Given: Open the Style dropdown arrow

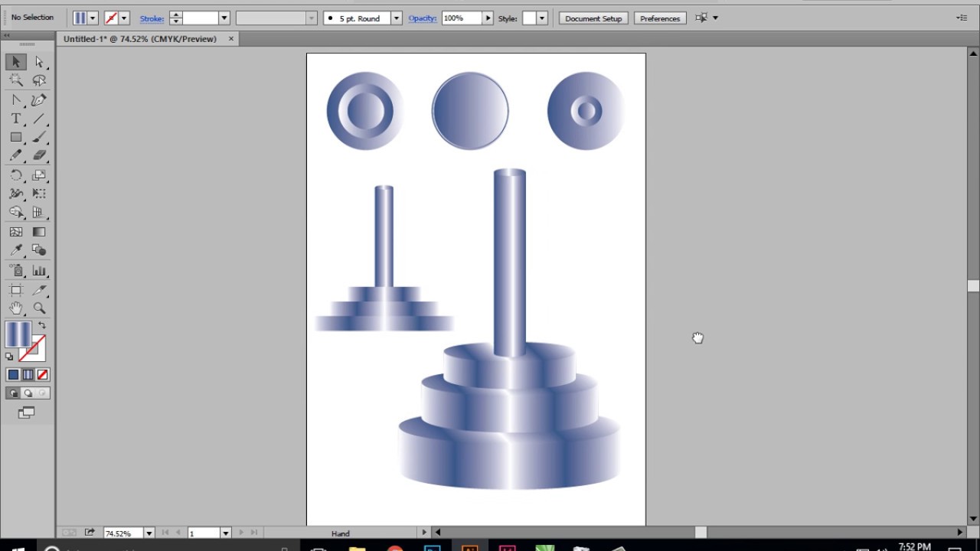Looking at the screenshot, I should 541,18.
